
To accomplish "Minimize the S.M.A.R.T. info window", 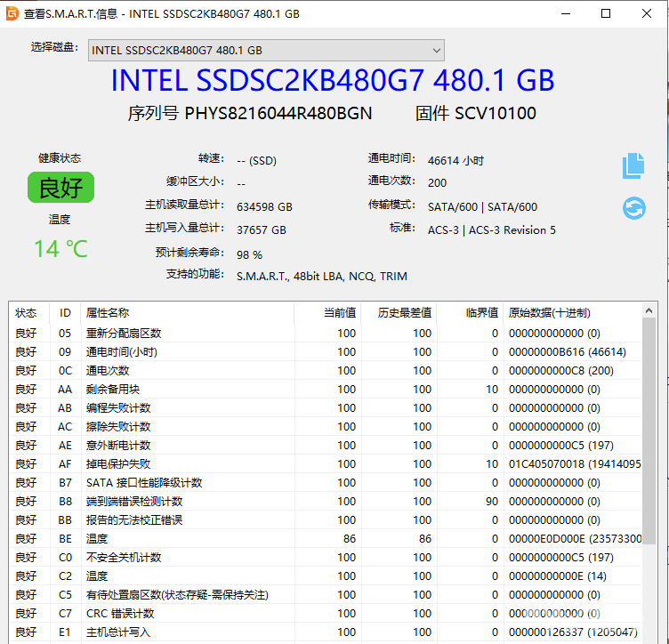I will tap(564, 13).
